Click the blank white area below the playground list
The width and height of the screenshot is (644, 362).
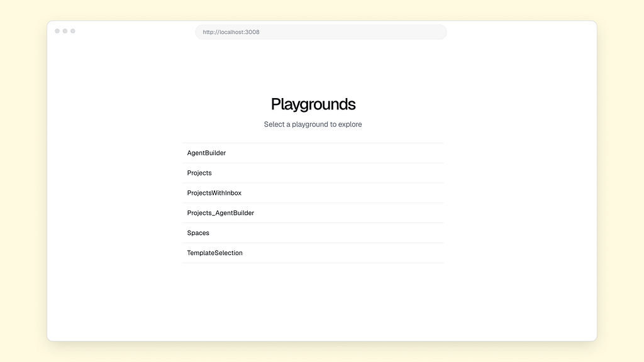[x=313, y=302]
